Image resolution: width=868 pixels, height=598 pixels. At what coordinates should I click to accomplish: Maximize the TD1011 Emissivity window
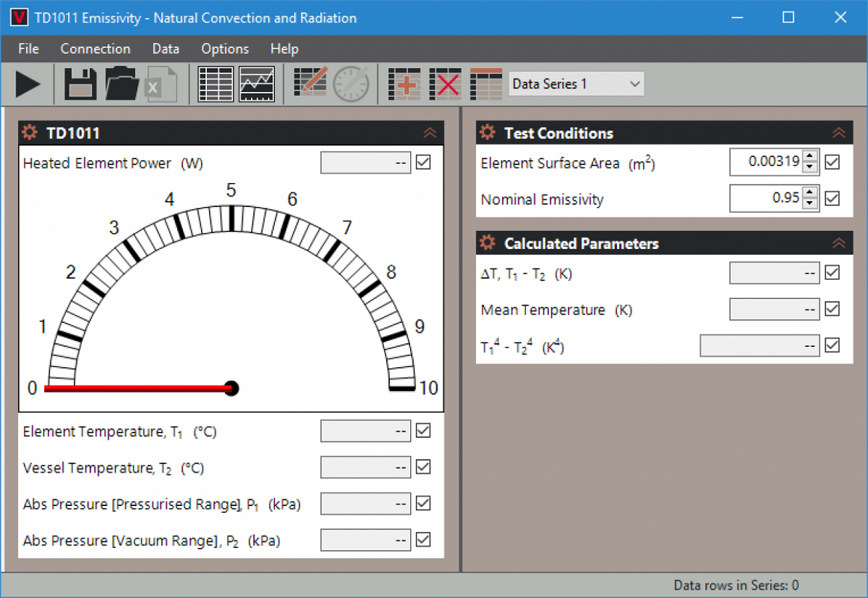[x=788, y=18]
